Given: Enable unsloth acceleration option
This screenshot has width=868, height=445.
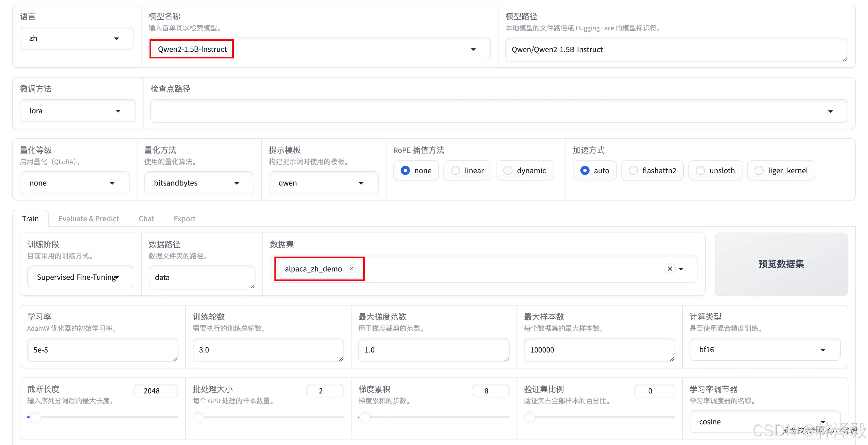Looking at the screenshot, I should coord(700,170).
